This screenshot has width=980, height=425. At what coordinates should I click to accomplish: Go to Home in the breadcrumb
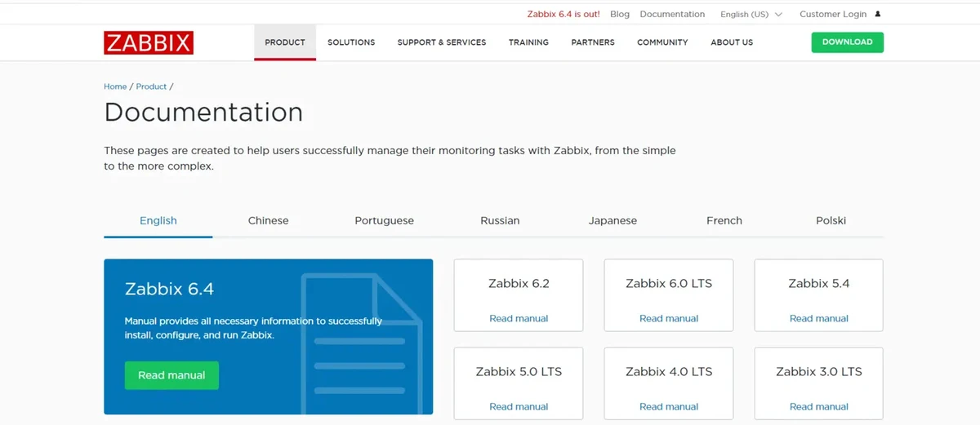115,86
